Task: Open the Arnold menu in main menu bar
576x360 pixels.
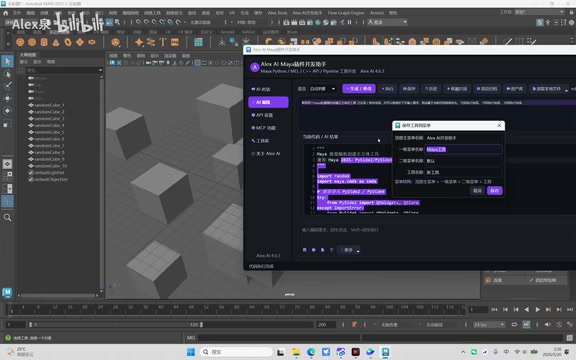Action: pos(377,13)
